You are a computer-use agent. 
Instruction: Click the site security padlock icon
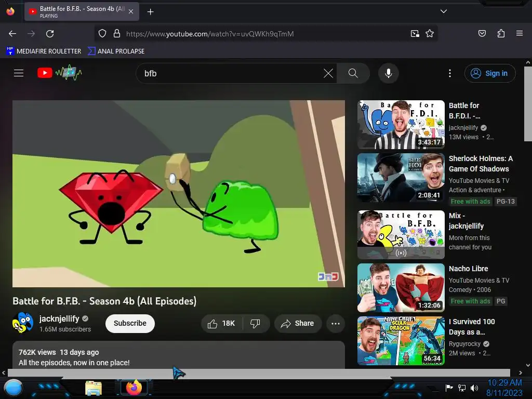pos(117,33)
